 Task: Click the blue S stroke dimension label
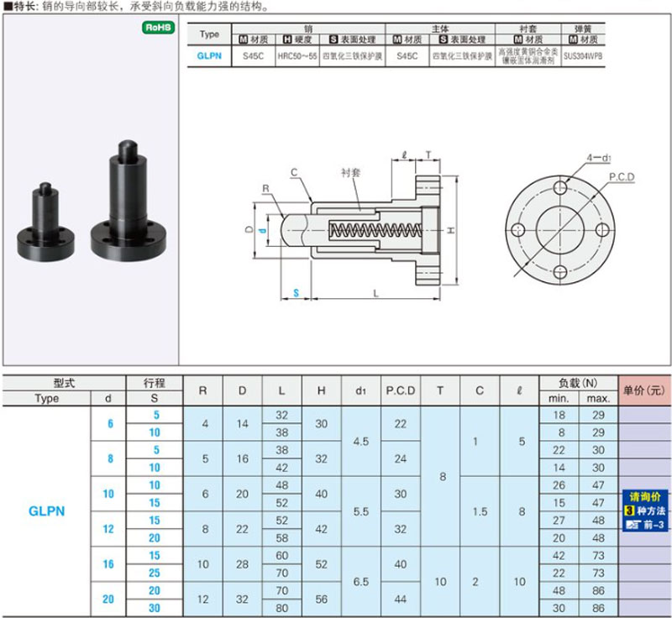click(x=296, y=292)
